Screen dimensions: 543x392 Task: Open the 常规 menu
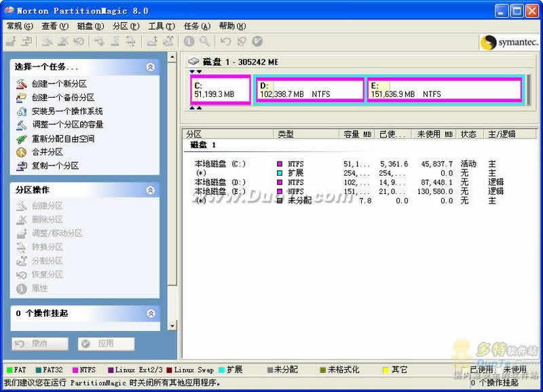point(20,26)
